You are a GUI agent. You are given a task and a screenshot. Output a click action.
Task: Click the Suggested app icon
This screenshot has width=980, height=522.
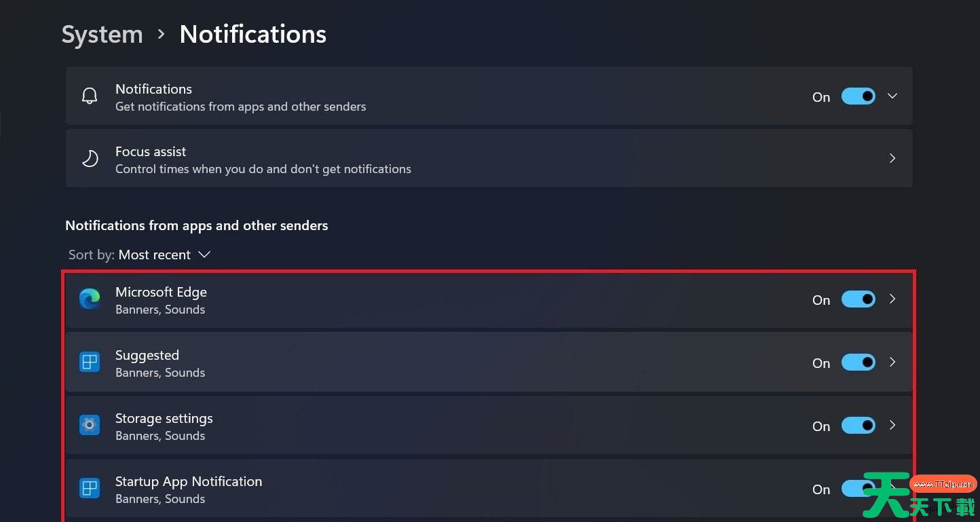[x=90, y=362]
